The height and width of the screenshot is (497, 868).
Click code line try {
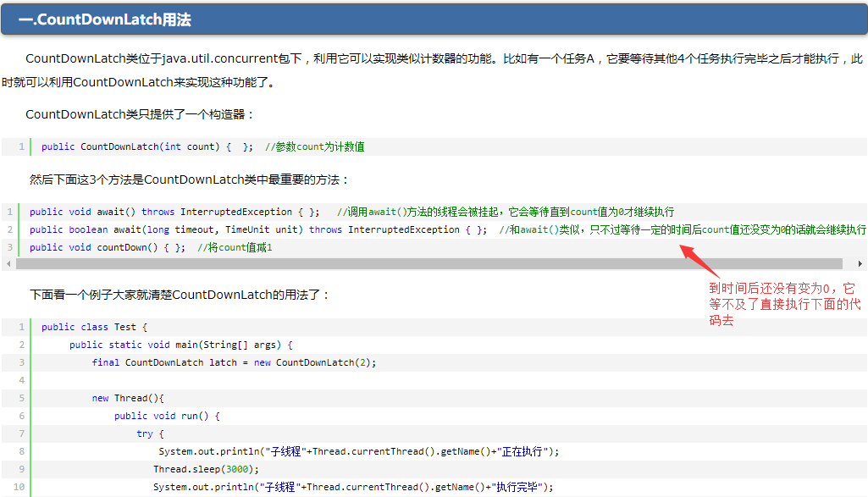(x=151, y=433)
